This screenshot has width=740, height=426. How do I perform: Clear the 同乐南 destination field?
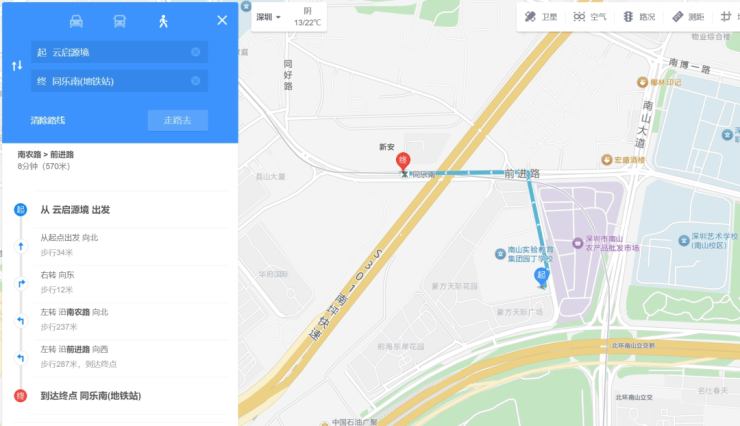pyautogui.click(x=195, y=81)
